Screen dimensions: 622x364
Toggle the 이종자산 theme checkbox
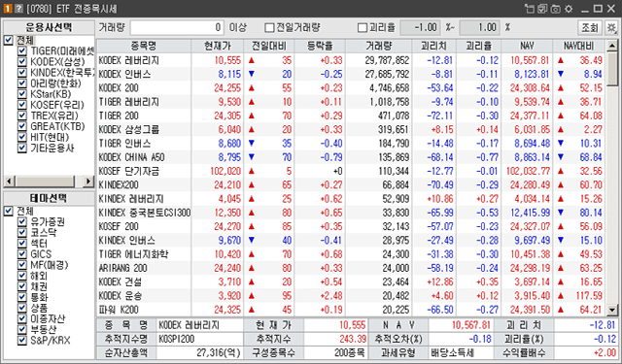pos(22,318)
